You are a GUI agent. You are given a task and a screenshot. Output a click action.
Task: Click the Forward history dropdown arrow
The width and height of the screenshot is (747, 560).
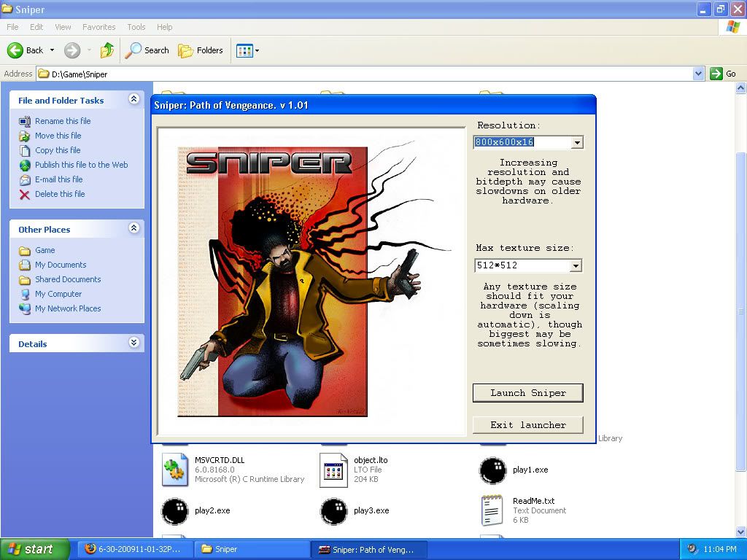click(89, 50)
